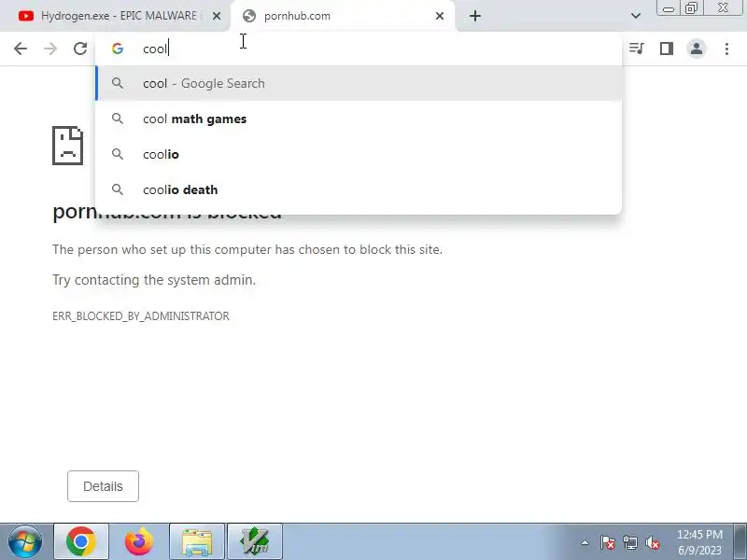Click the Details button

(x=103, y=486)
